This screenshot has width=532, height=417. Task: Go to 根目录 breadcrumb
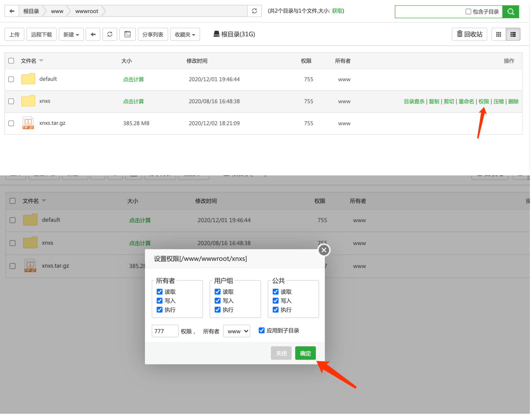tap(31, 11)
